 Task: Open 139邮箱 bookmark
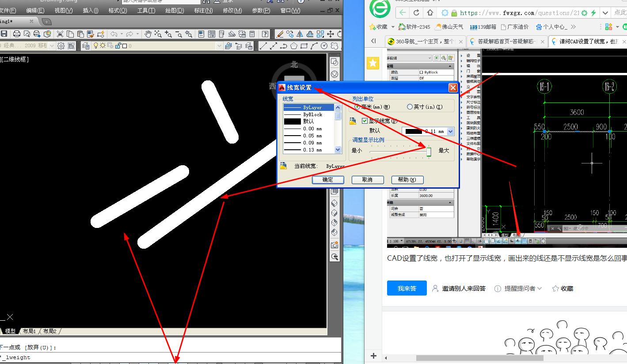pyautogui.click(x=483, y=27)
